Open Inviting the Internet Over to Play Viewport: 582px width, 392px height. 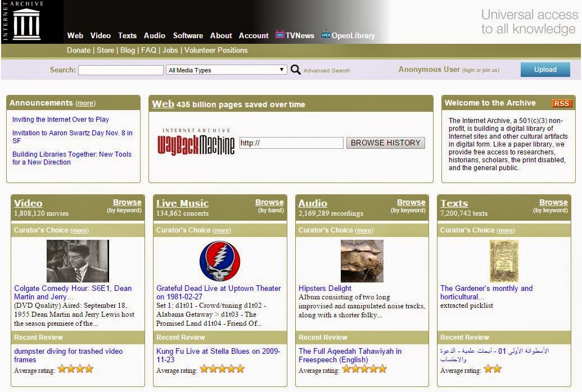(x=61, y=120)
